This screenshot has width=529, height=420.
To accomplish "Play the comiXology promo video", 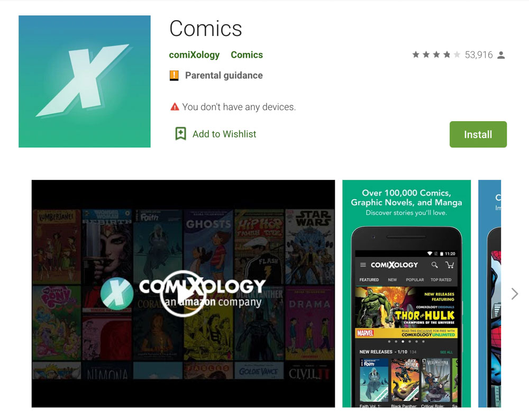I will 182,294.
